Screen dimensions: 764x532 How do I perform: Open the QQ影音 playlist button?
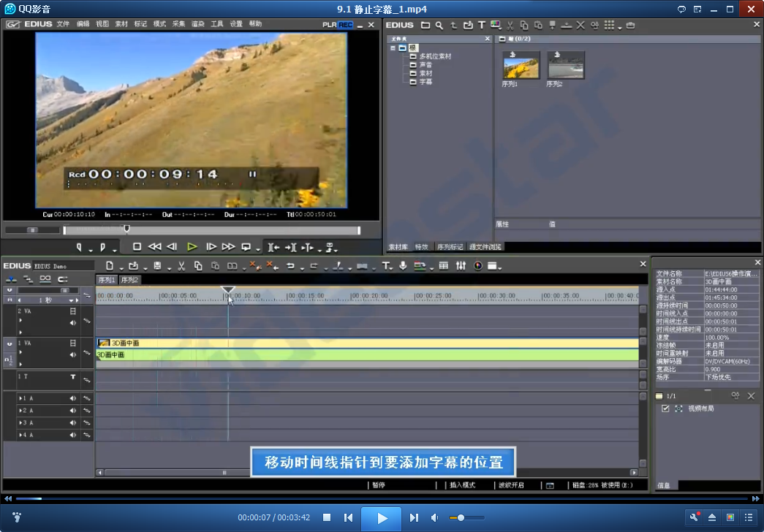point(749,517)
